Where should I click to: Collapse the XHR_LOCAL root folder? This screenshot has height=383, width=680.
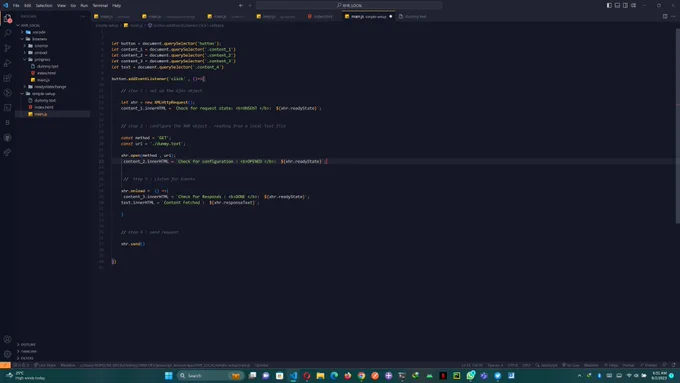[x=30, y=25]
